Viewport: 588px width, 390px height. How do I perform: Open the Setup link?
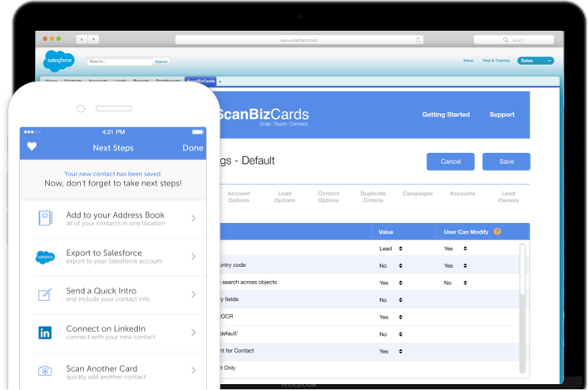pyautogui.click(x=468, y=61)
